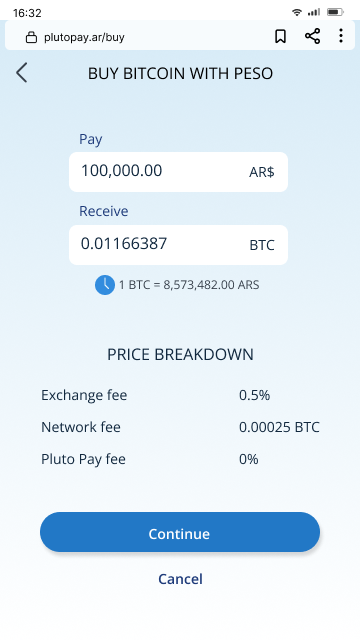Tap the Pluto Pay fee row
The image size is (360, 640).
pyautogui.click(x=180, y=459)
